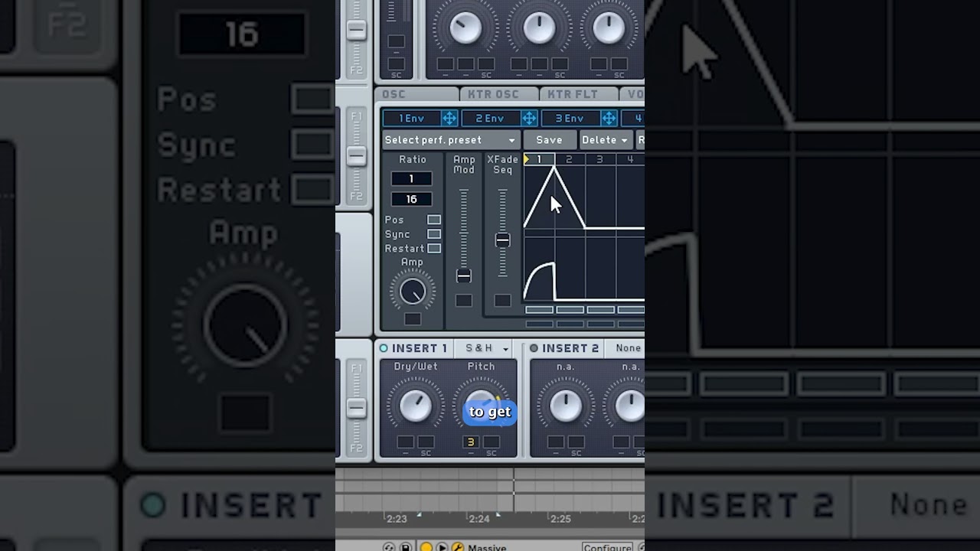Click the Pitch knob's modulation slot showing 3
The width and height of the screenshot is (980, 551).
click(471, 442)
